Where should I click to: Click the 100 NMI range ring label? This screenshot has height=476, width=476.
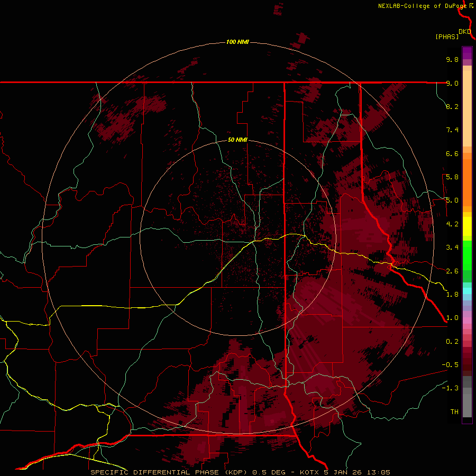[237, 42]
